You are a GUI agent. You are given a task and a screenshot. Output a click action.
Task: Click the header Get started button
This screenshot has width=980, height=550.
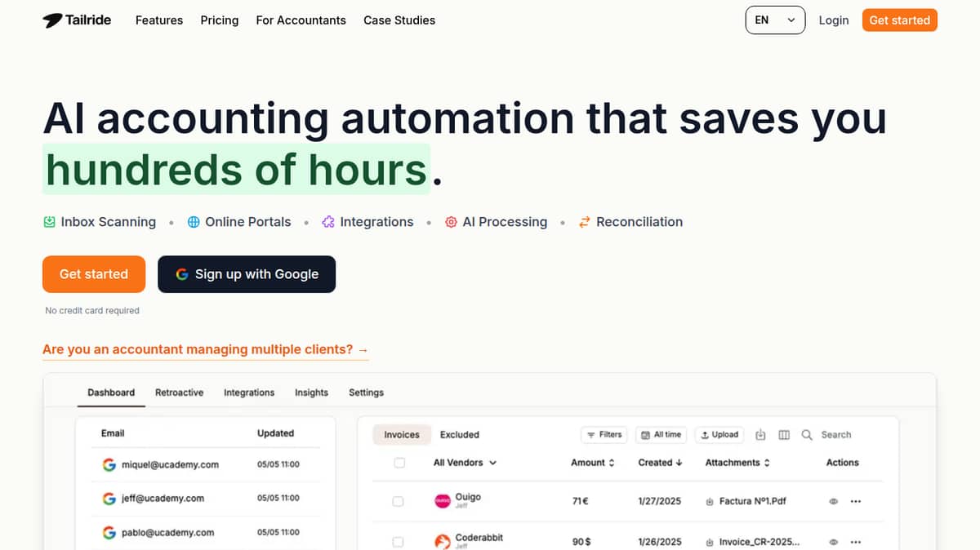pyautogui.click(x=899, y=20)
